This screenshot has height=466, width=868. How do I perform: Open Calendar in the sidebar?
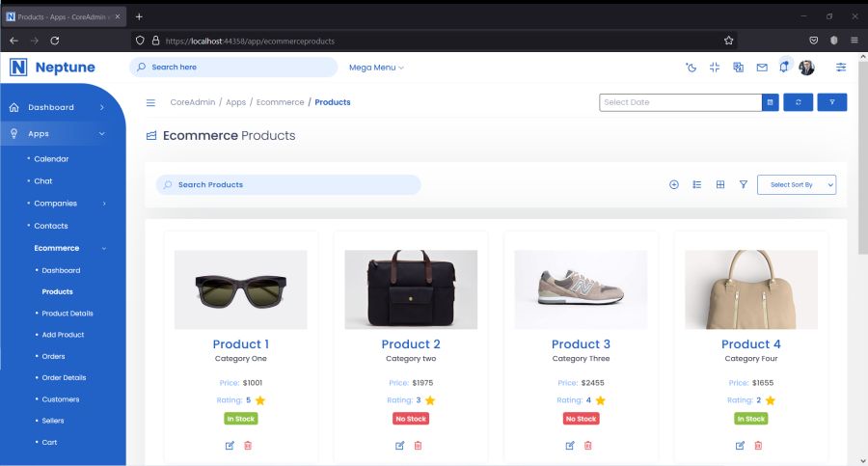tap(51, 159)
